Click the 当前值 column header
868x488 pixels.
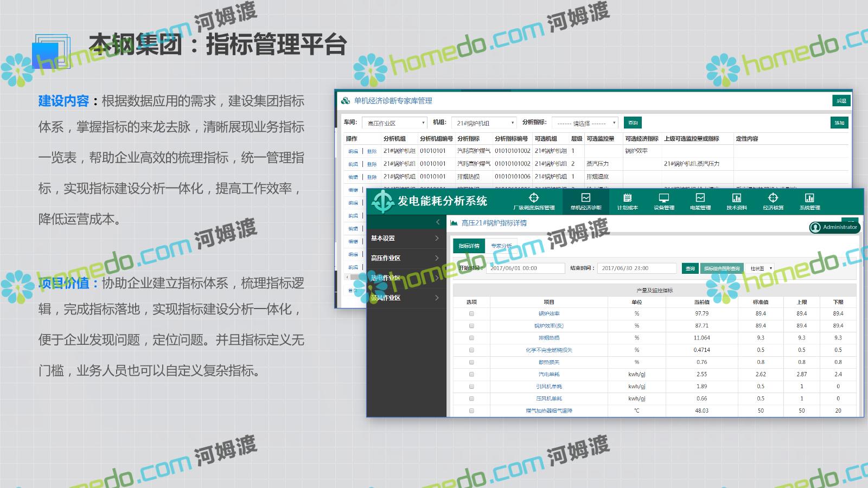701,302
